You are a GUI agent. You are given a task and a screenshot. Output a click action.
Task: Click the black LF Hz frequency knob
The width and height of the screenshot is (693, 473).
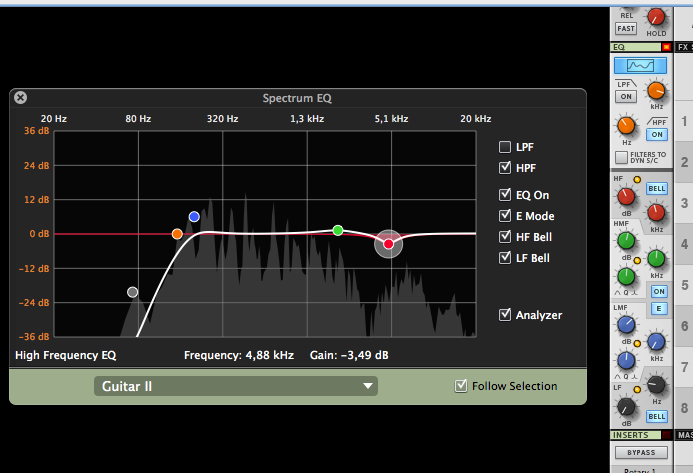656,385
